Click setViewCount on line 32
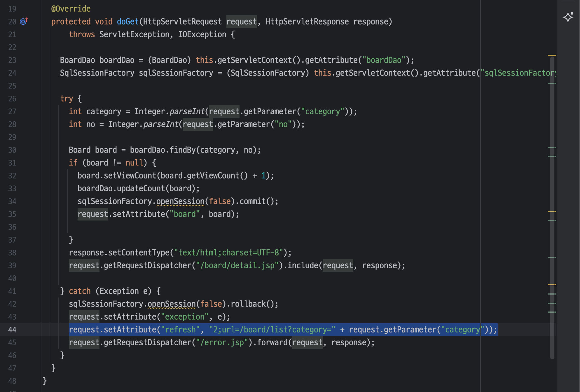Image resolution: width=580 pixels, height=392 pixels. 130,176
